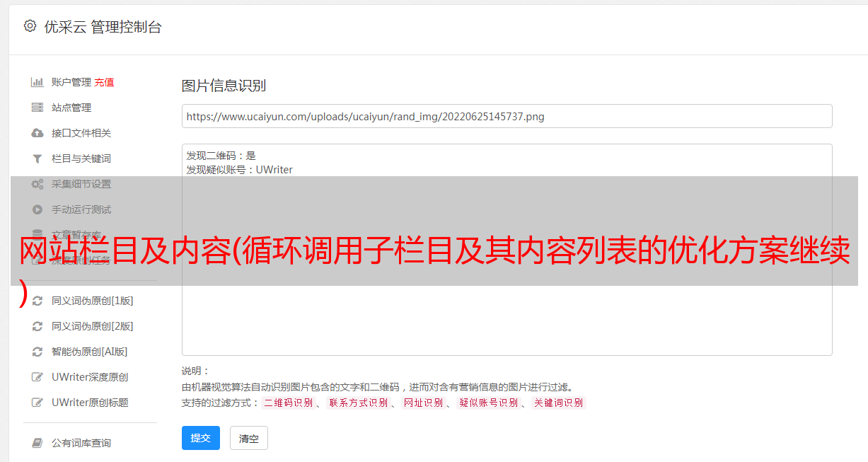Click the 清空 clear button
This screenshot has width=868, height=462.
[249, 439]
